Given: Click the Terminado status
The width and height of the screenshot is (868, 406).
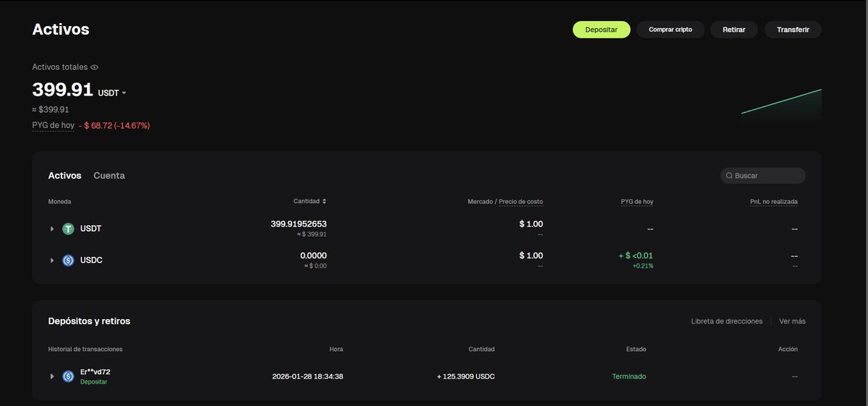Looking at the screenshot, I should tap(629, 376).
